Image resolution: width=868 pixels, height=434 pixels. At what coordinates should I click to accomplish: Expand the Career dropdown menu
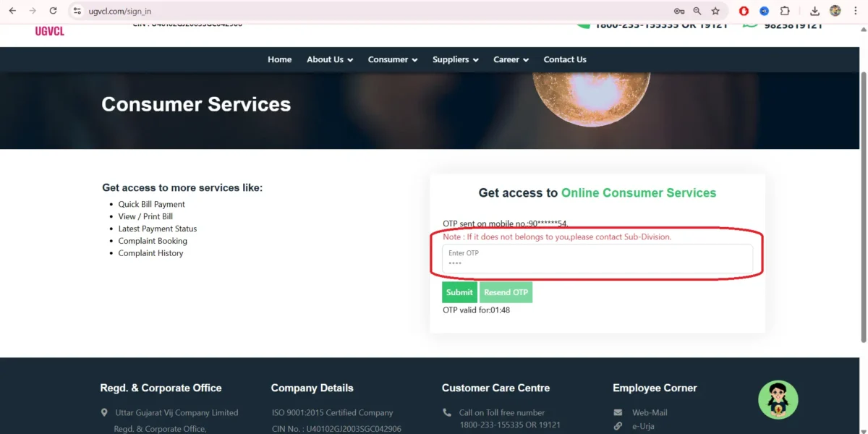pos(511,59)
